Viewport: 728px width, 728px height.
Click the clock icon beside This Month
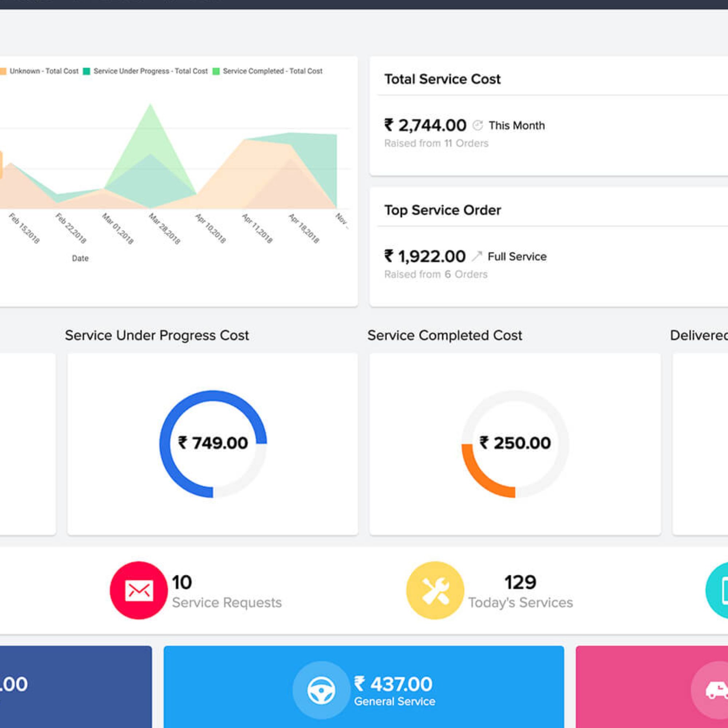pos(478,126)
